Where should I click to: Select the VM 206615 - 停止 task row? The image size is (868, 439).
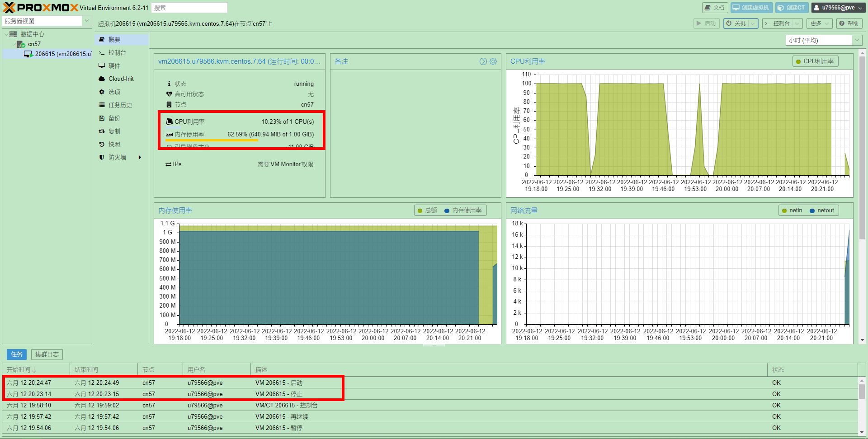tap(430, 394)
